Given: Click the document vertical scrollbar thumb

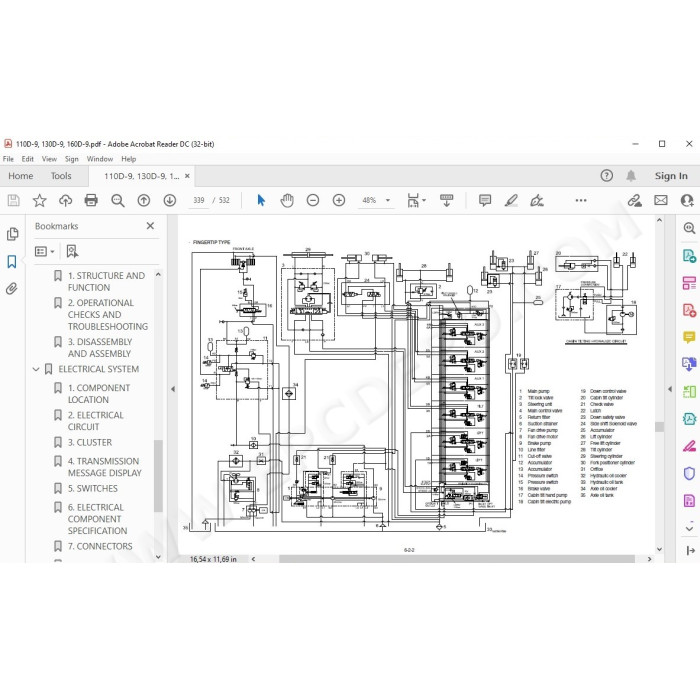Looking at the screenshot, I should coord(659,427).
